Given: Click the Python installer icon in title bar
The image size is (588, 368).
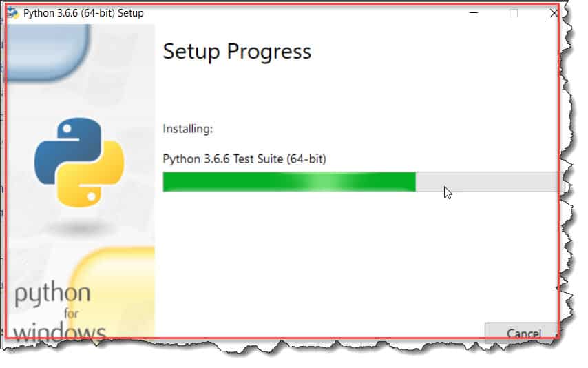Looking at the screenshot, I should pos(13,13).
